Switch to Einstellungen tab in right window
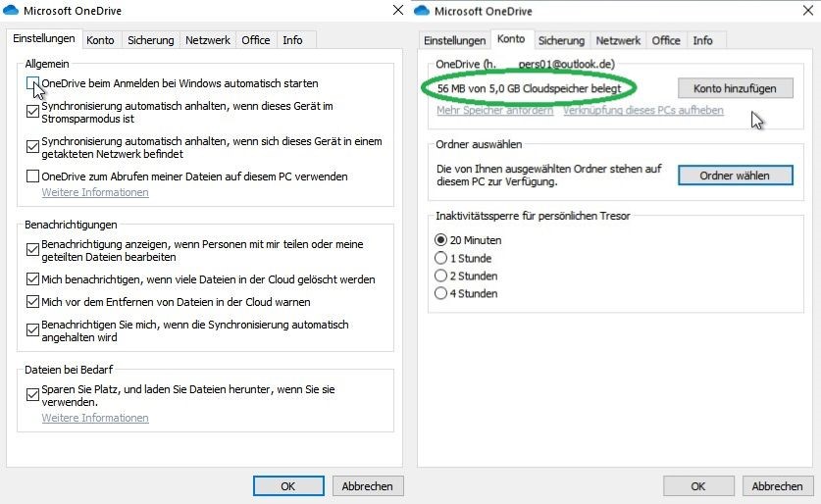Viewport: 821px width, 504px height. (454, 41)
